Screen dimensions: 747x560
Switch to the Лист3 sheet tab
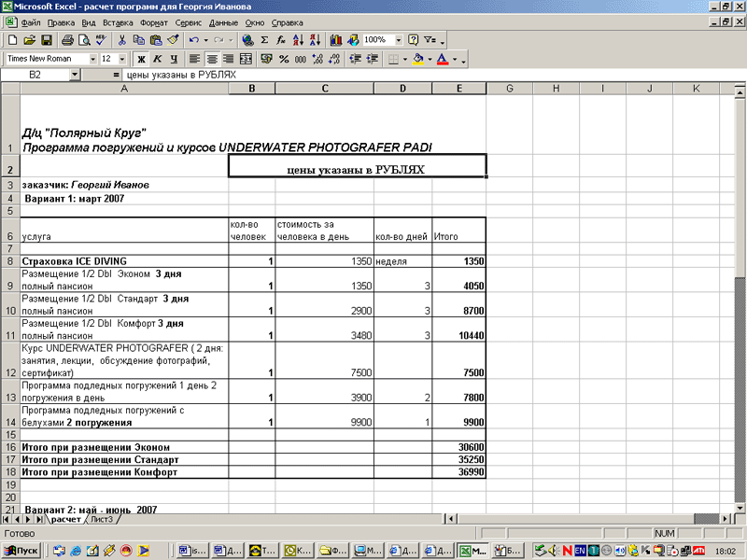click(x=102, y=519)
